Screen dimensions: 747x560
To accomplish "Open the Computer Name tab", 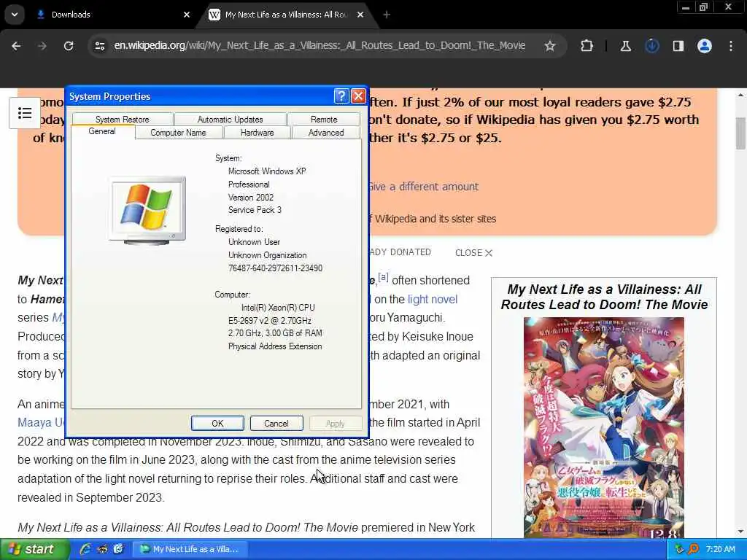I will 178,133.
